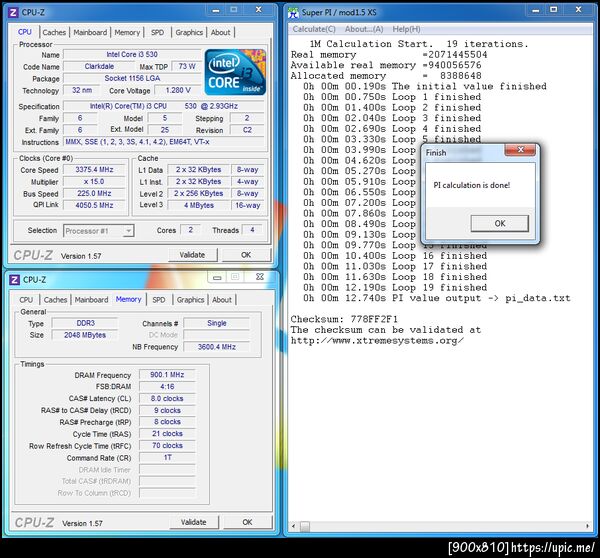This screenshot has height=558, width=600.
Task: Select CPU tab in bottom CPU-Z window
Action: [x=26, y=300]
